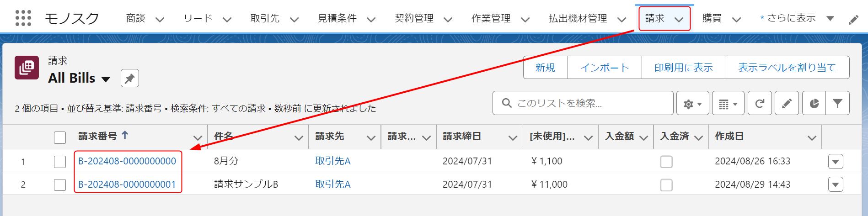Open the App Launcher grid icon
This screenshot has height=216, width=868.
pyautogui.click(x=23, y=18)
